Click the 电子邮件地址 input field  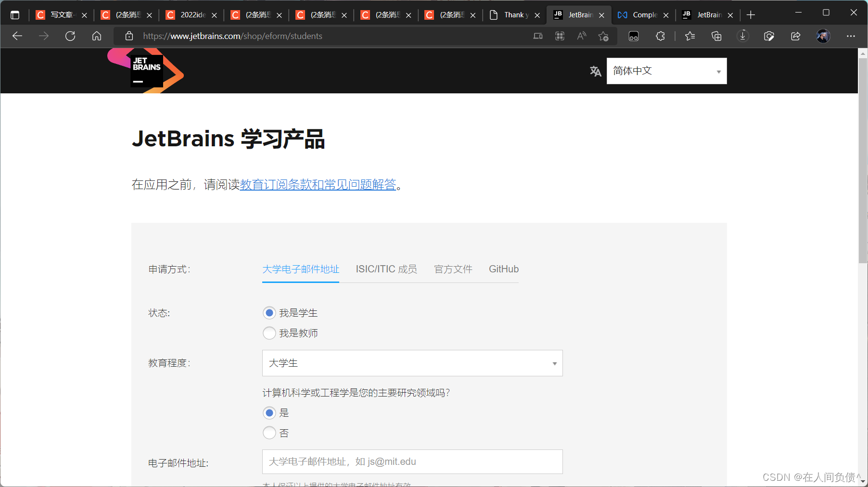coord(412,461)
